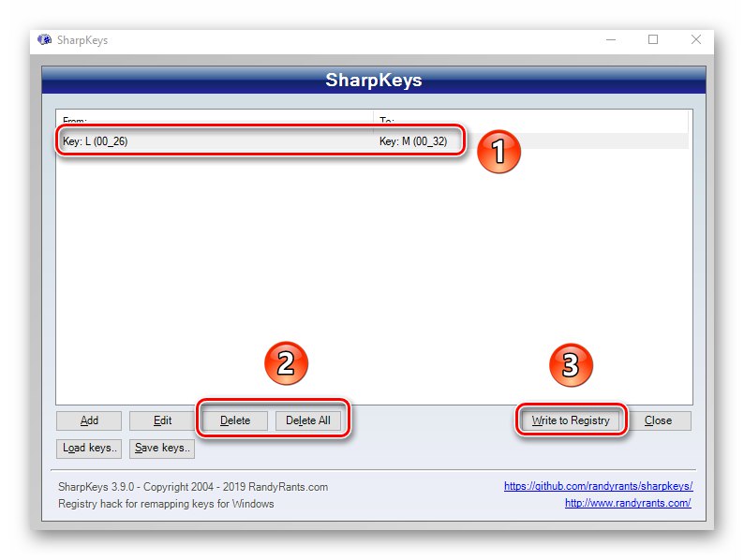The height and width of the screenshot is (560, 744).
Task: Close the SharpKeys window via X
Action: pos(696,40)
